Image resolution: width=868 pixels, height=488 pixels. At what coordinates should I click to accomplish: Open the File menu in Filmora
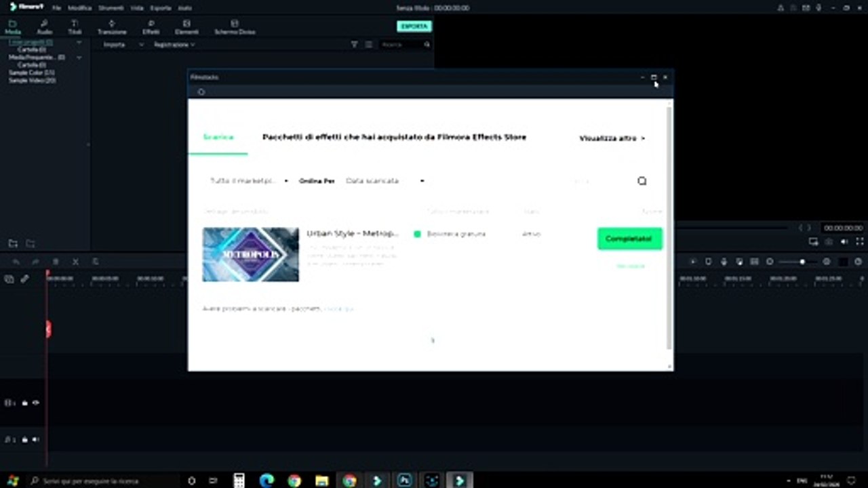point(56,8)
